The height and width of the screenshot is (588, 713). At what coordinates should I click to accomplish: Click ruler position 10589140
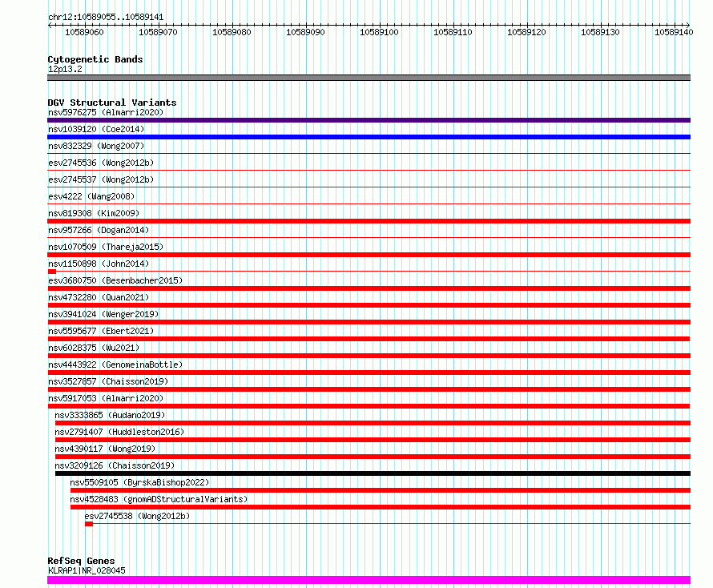pos(674,32)
